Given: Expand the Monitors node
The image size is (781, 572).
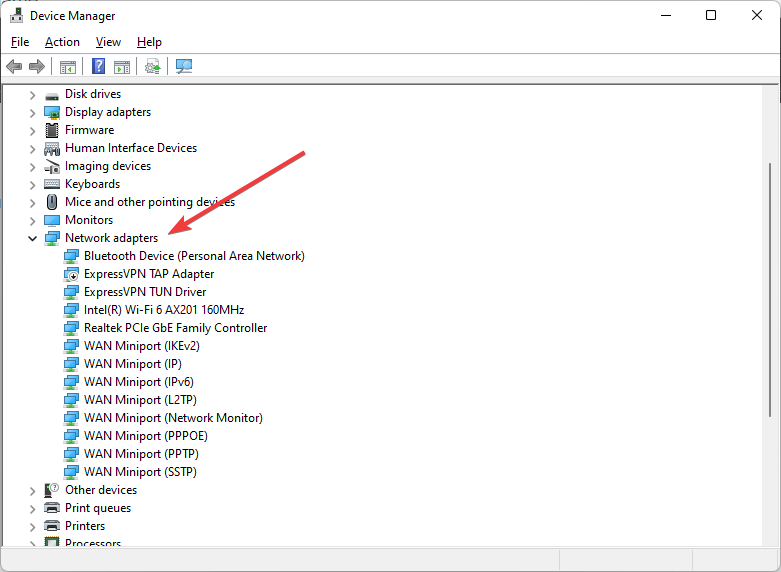Looking at the screenshot, I should [32, 221].
